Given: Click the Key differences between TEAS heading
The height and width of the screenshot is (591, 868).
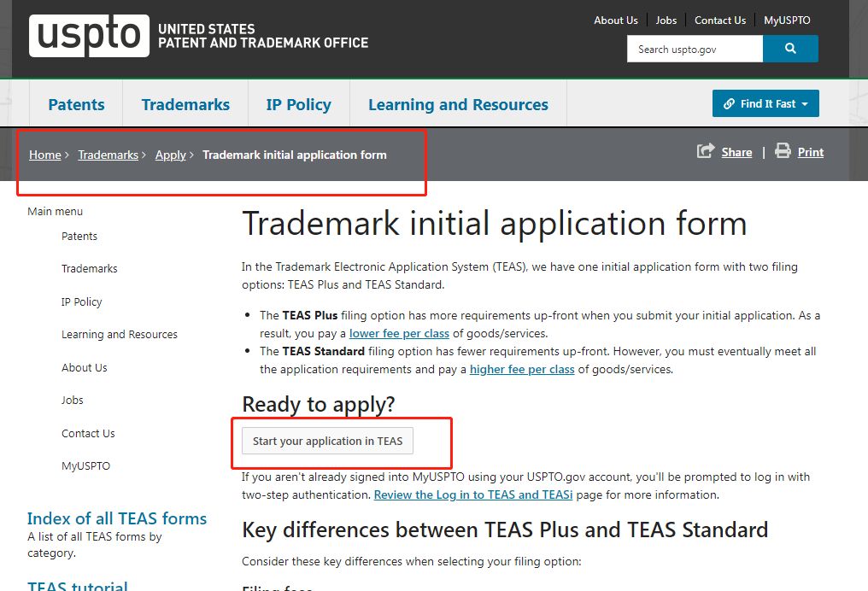Looking at the screenshot, I should click(x=505, y=530).
